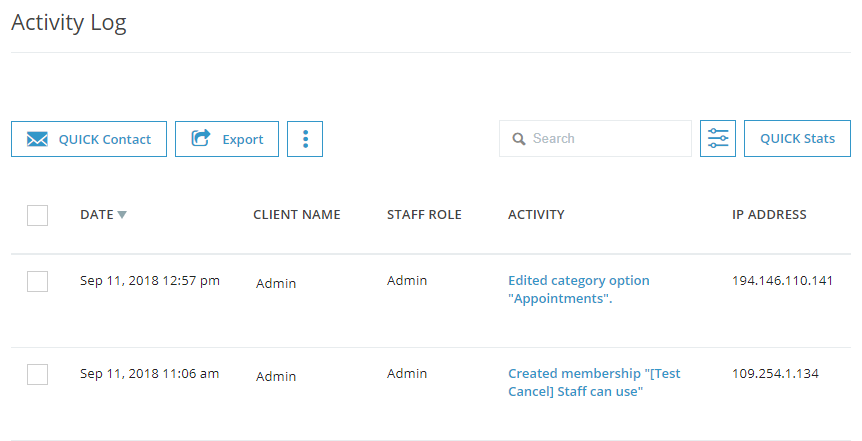Image resolution: width=862 pixels, height=441 pixels.
Task: Click the envelope icon in QUICK Contact
Action: (37, 139)
